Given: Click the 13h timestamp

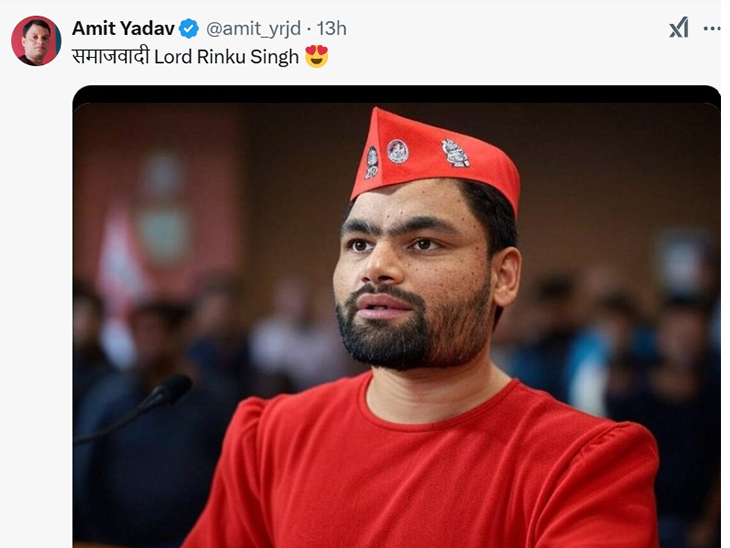Looking at the screenshot, I should pyautogui.click(x=331, y=28).
